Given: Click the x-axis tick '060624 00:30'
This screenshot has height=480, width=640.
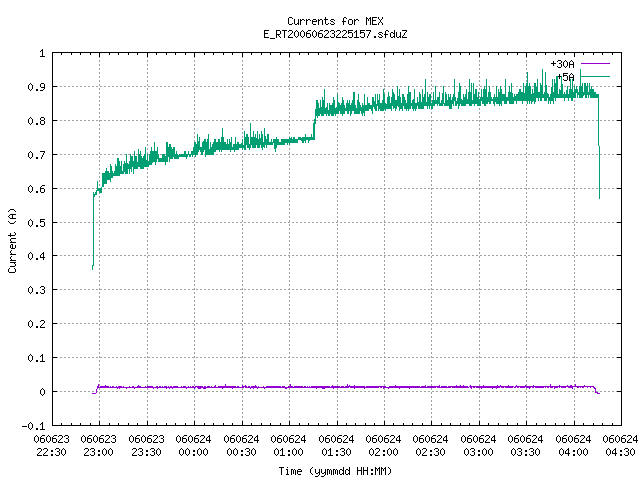Looking at the screenshot, I should pyautogui.click(x=241, y=446).
